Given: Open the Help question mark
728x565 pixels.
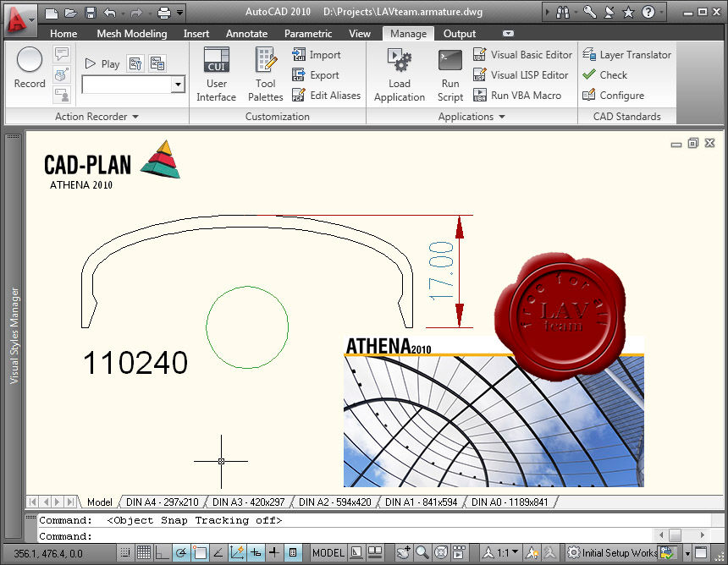Looking at the screenshot, I should click(x=648, y=13).
